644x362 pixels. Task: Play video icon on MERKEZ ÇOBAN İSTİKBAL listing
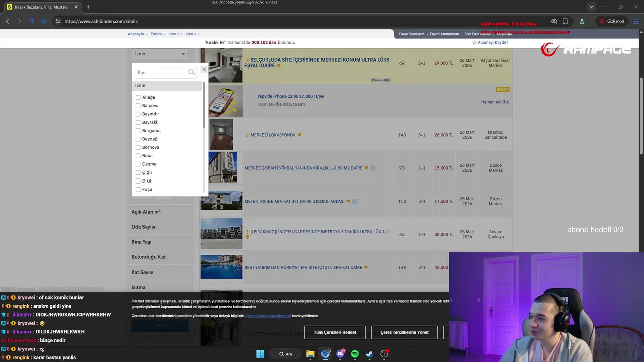[372, 168]
